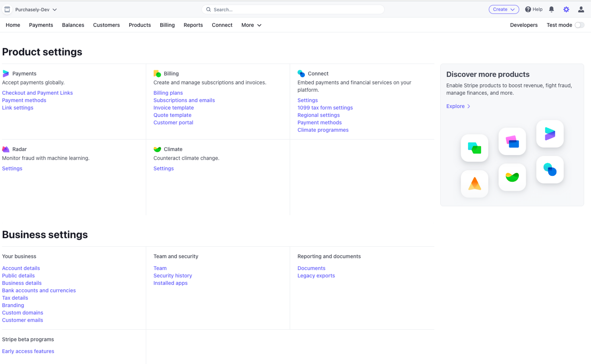The width and height of the screenshot is (591, 364).
Task: Open Connect Settings link
Action: click(308, 100)
